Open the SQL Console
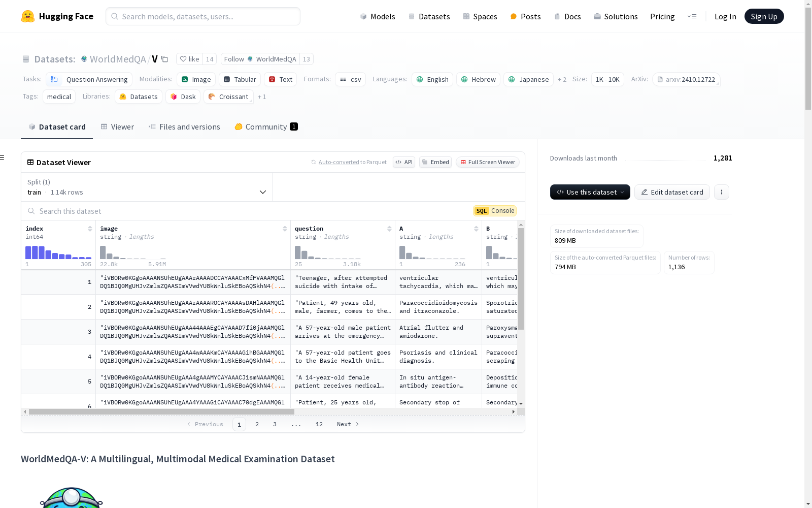The image size is (812, 508). pos(495,211)
